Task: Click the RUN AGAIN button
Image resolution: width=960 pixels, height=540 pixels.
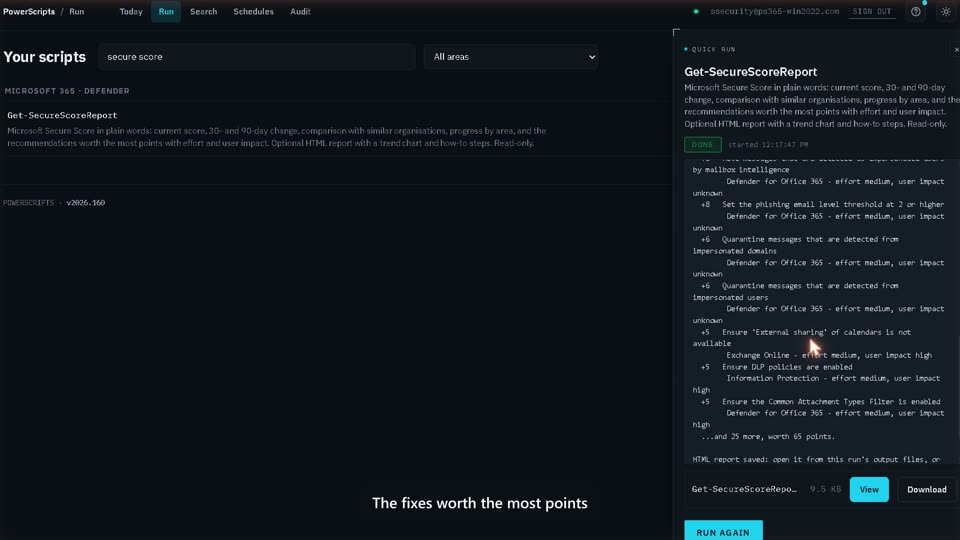Action: point(723,531)
